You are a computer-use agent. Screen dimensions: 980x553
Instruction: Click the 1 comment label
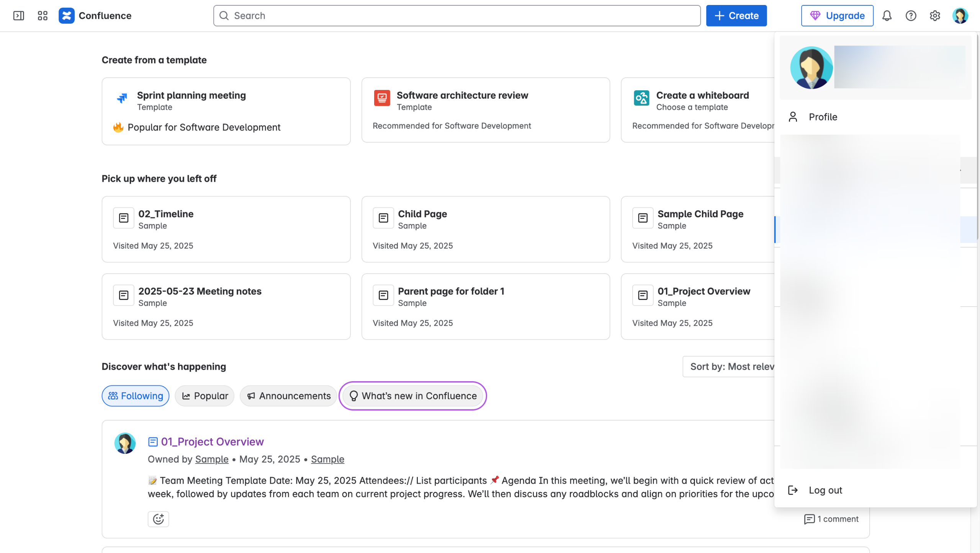coord(838,519)
